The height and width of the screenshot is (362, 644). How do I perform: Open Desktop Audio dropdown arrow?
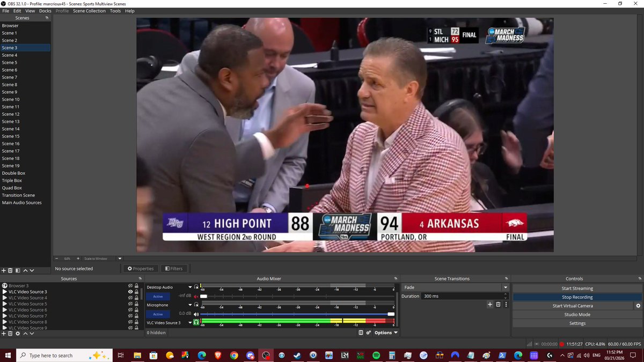click(190, 287)
